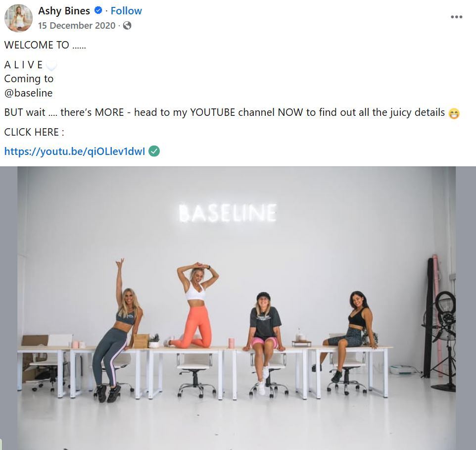The height and width of the screenshot is (450, 476).
Task: Click the @baseline mention text
Action: tap(28, 93)
